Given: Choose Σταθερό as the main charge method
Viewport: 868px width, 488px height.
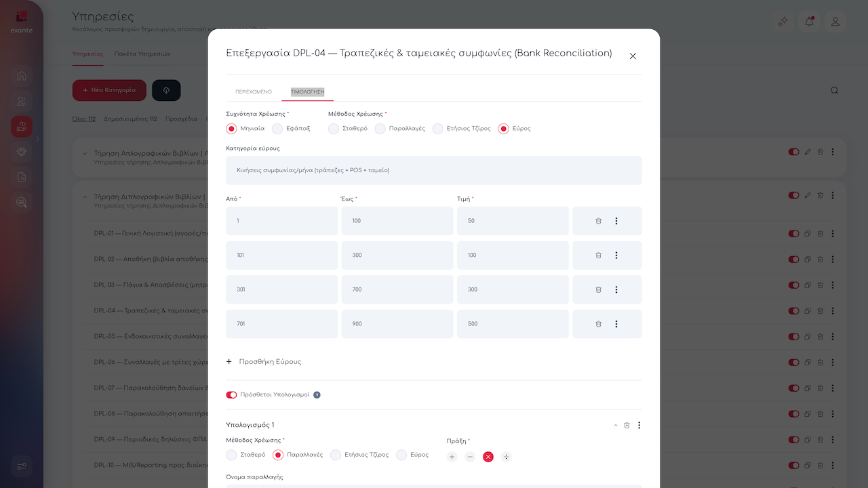Looking at the screenshot, I should (334, 128).
